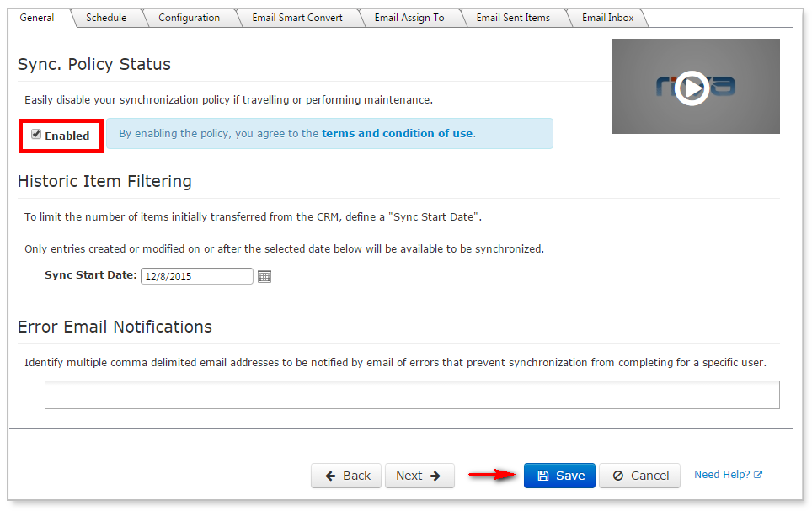This screenshot has width=812, height=511.
Task: Select the Email Sent Items tab
Action: [x=513, y=18]
